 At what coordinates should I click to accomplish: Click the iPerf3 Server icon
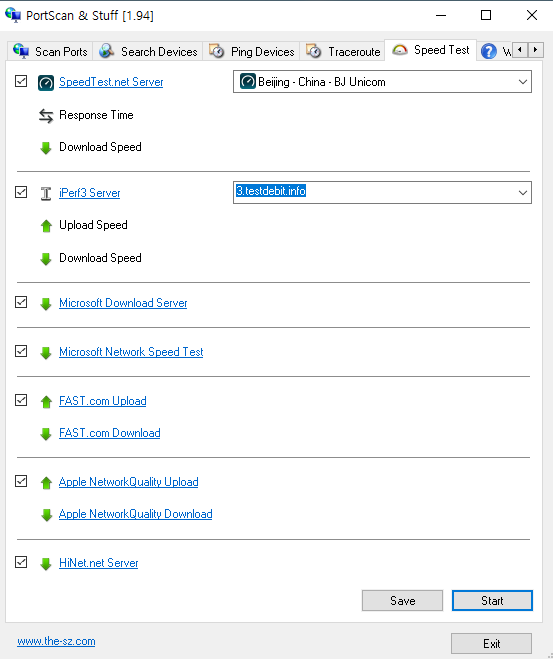point(46,193)
